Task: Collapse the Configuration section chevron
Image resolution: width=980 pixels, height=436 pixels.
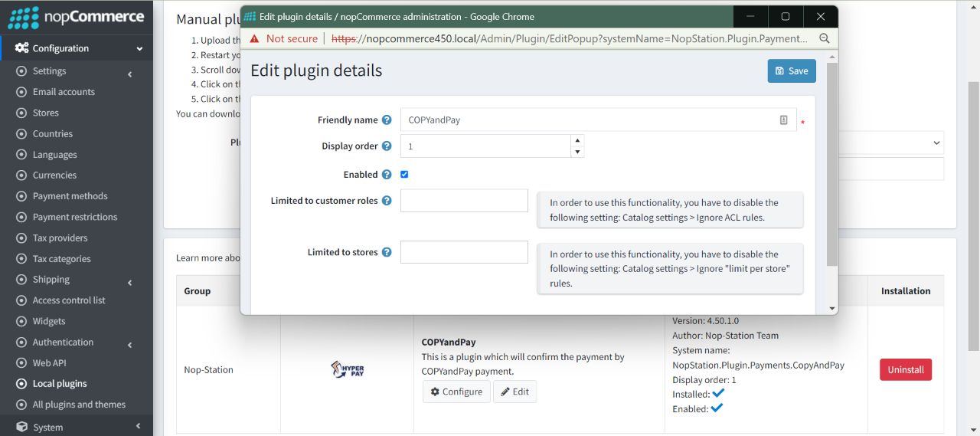Action: point(139,49)
